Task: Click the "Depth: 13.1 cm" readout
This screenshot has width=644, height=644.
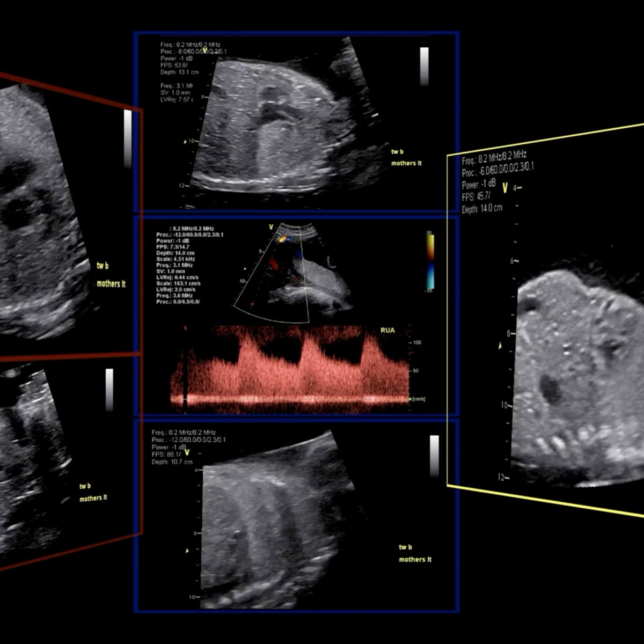Action: point(179,72)
